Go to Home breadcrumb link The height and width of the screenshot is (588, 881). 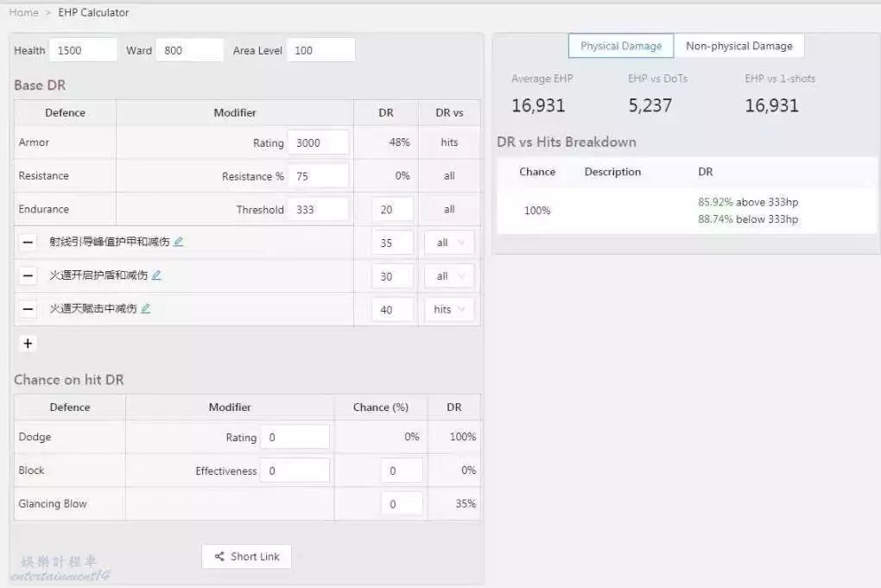23,12
